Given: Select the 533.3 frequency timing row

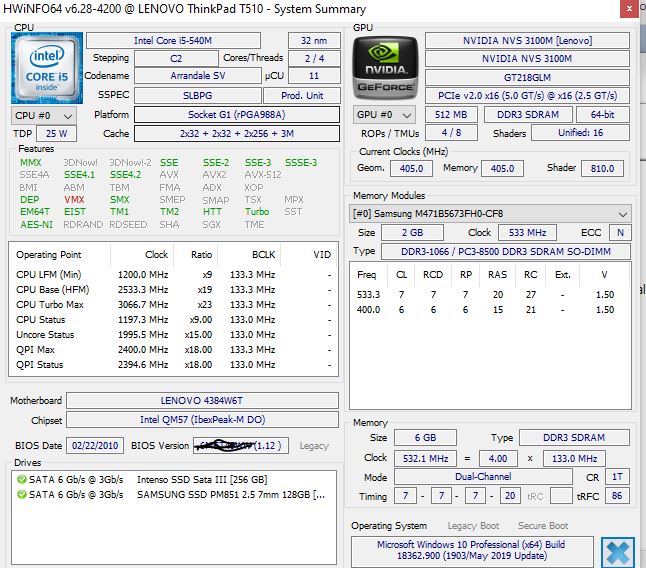Looking at the screenshot, I should [x=490, y=295].
